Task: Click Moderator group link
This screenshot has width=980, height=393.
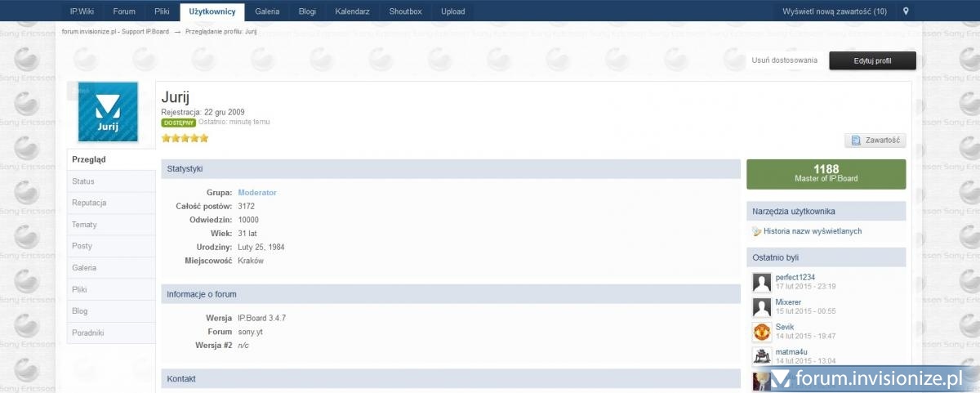Action: click(257, 193)
